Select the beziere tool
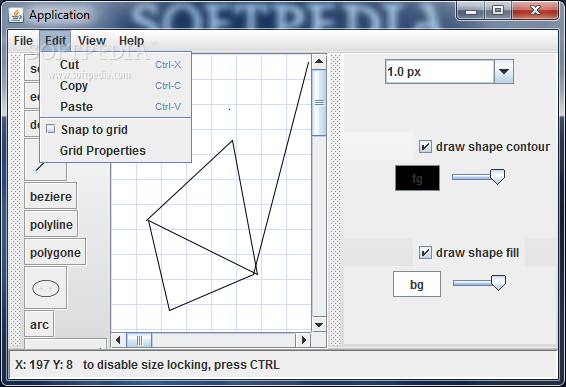This screenshot has width=566, height=387. tap(51, 196)
